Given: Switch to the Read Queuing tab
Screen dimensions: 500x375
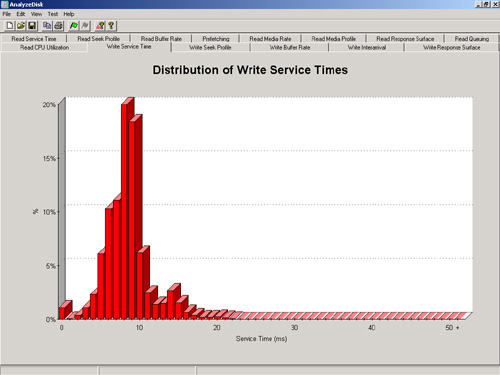Looking at the screenshot, I should point(472,39).
